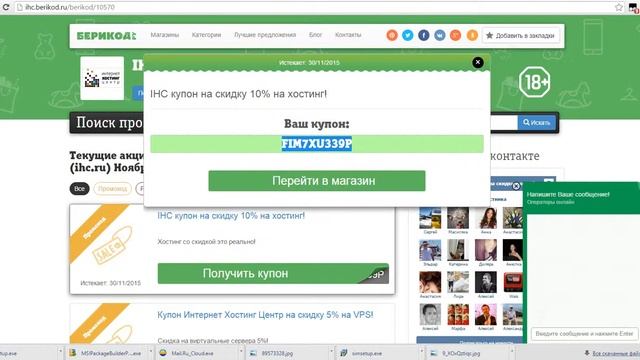This screenshot has width=640, height=360.
Task: Share the page via the Facebook icon
Action: click(x=424, y=36)
